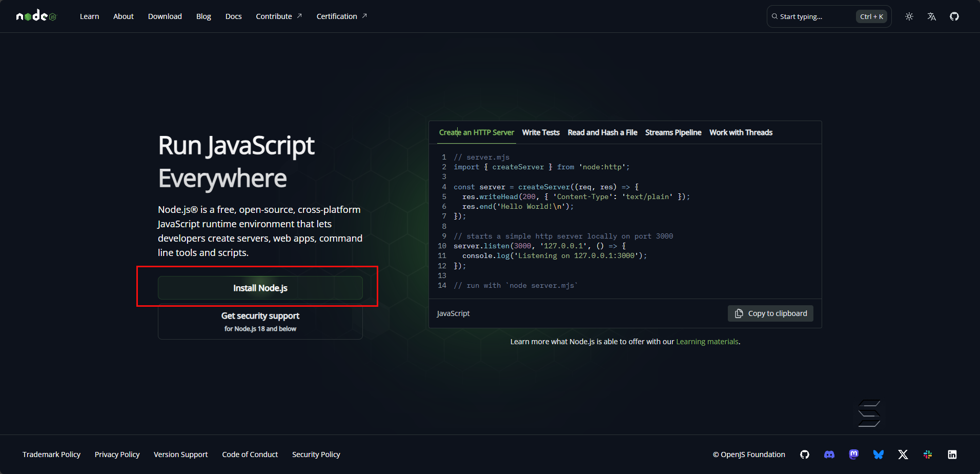980x474 pixels.
Task: Focus the Start typing search field
Action: [829, 16]
